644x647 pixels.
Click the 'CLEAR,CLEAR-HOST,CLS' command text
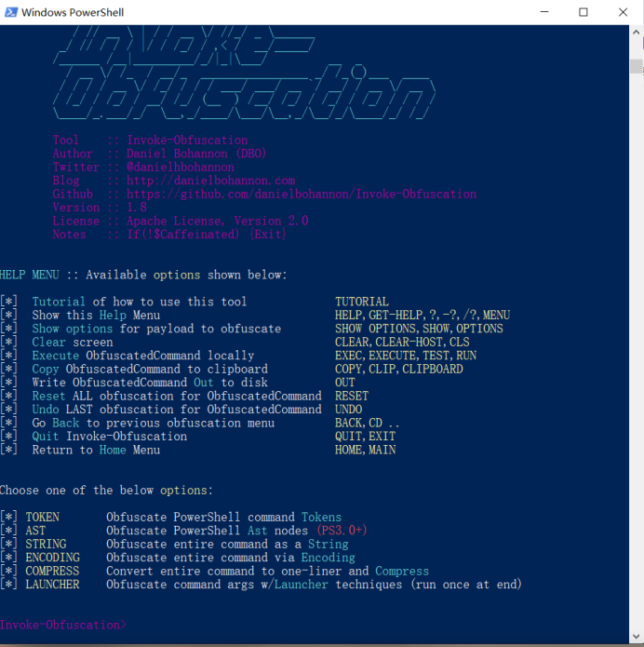pyautogui.click(x=402, y=342)
